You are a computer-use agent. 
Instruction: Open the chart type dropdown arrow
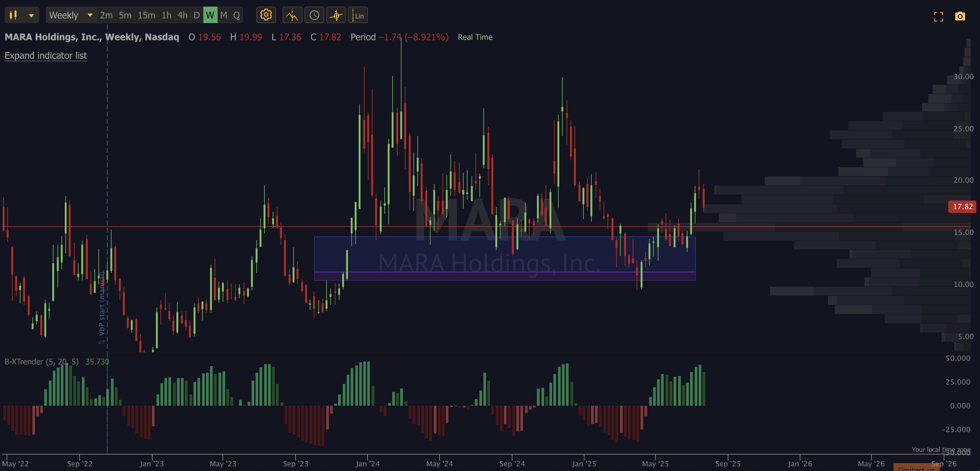(31, 16)
